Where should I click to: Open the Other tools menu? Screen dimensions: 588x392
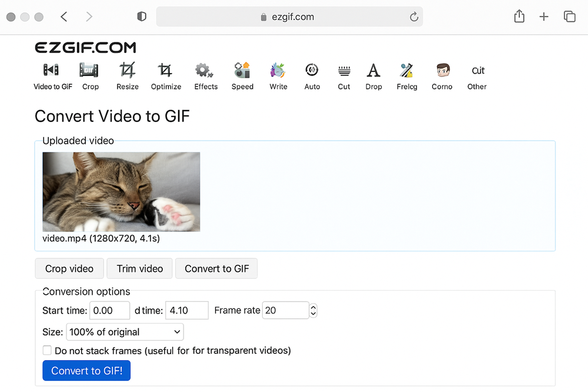[477, 77]
